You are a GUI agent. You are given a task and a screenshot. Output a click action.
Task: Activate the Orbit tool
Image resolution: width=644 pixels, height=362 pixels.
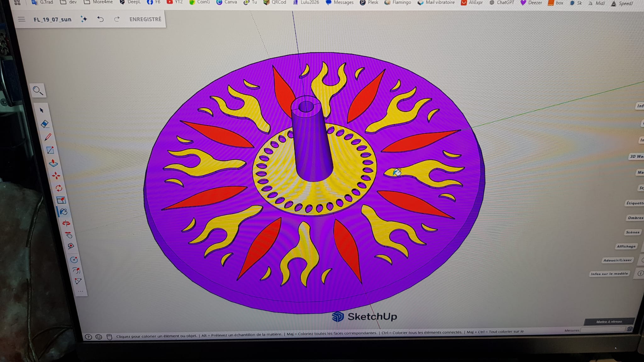click(66, 223)
